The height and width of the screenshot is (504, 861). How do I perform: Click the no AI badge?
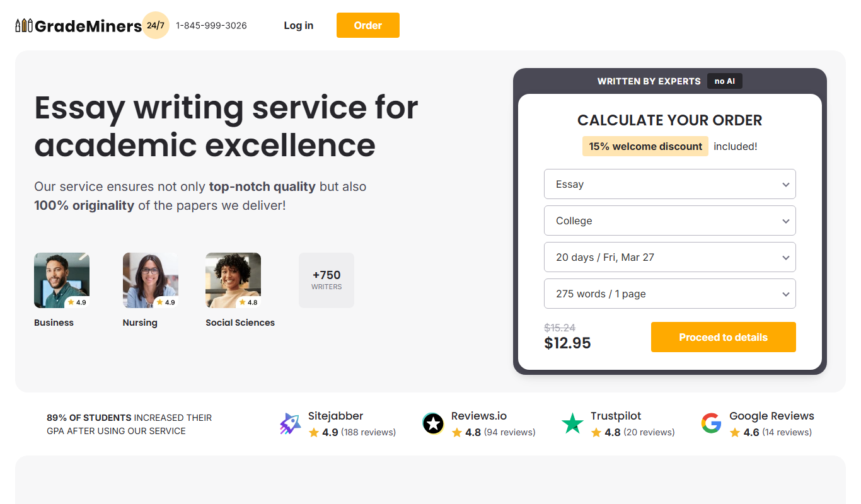point(725,81)
